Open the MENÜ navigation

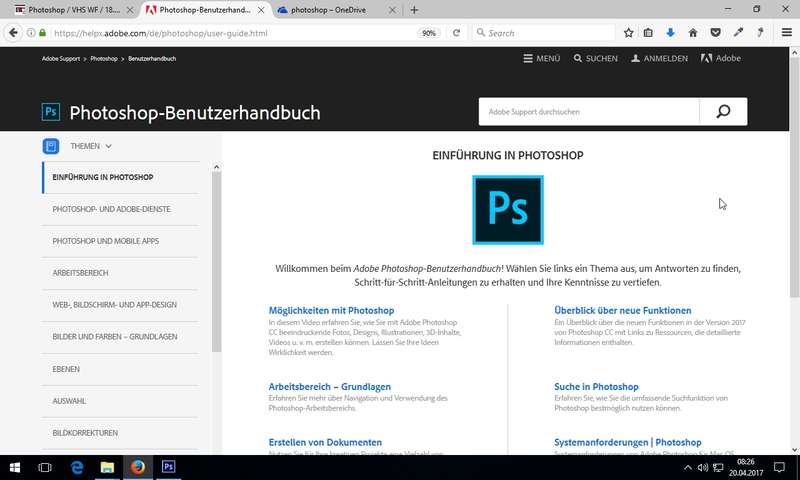pos(541,59)
